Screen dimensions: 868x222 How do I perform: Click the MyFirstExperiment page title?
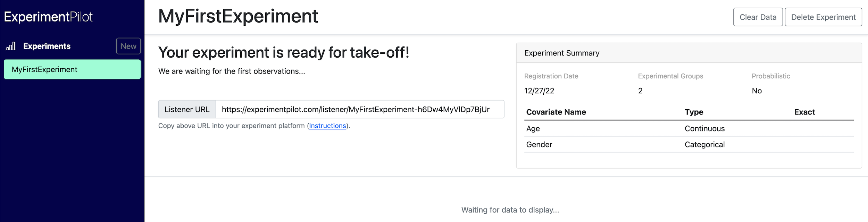pyautogui.click(x=238, y=16)
